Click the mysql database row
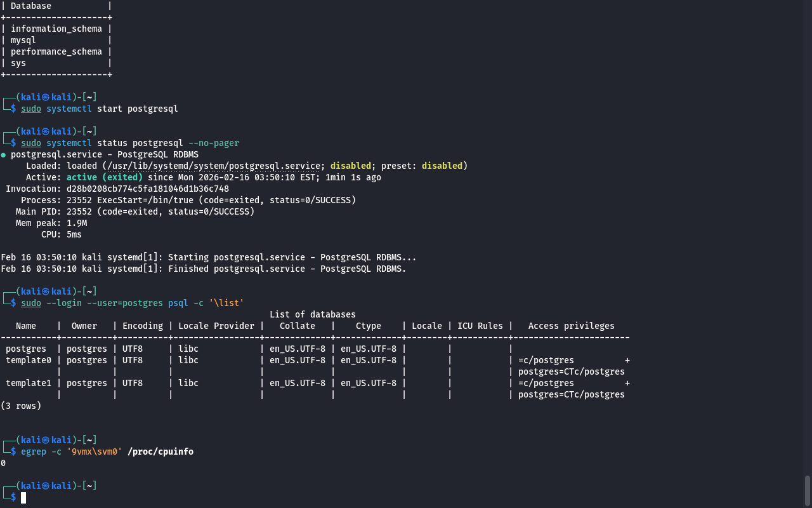The height and width of the screenshot is (508, 812). [23, 40]
